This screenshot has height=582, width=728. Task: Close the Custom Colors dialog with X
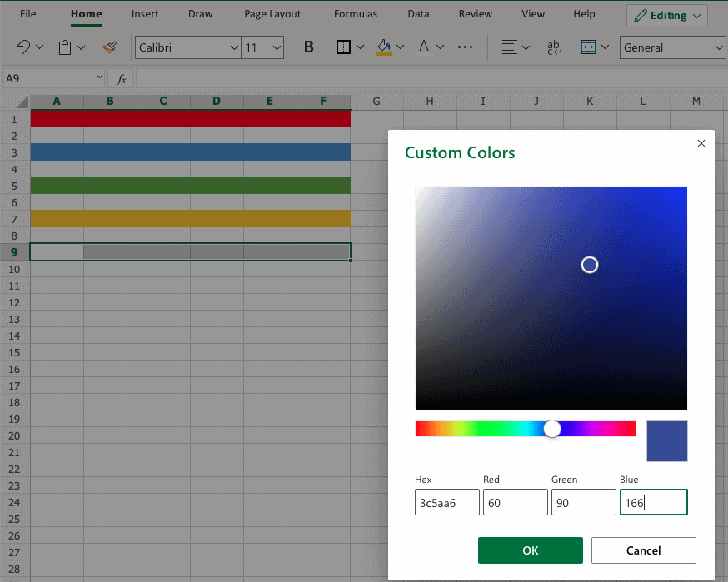701,143
